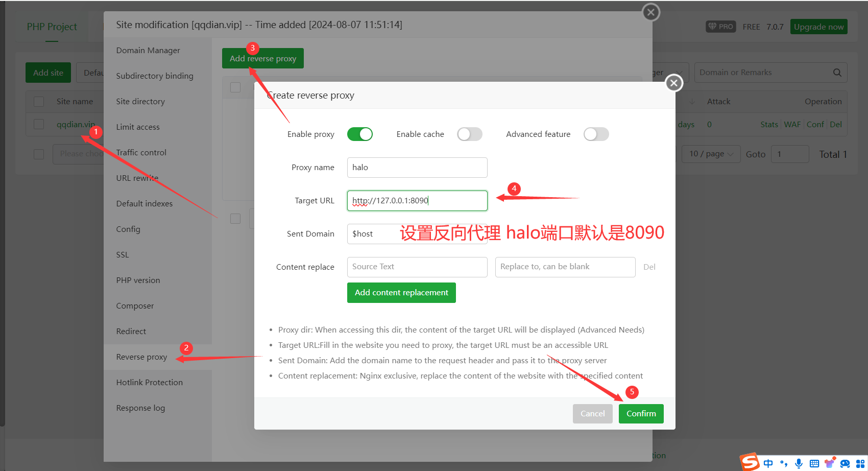Tick the qqdian.vip site row checkbox
Viewport: 868px width, 471px height.
click(39, 124)
